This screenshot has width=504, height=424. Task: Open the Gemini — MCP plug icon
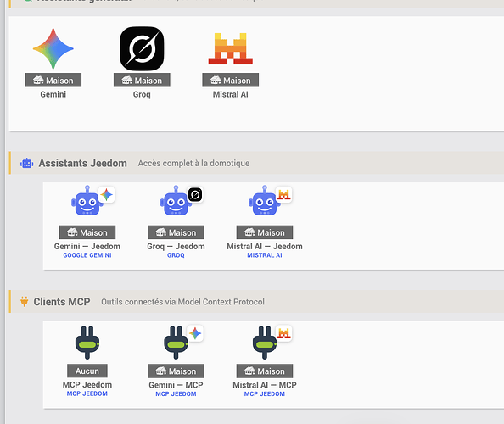pos(176,343)
